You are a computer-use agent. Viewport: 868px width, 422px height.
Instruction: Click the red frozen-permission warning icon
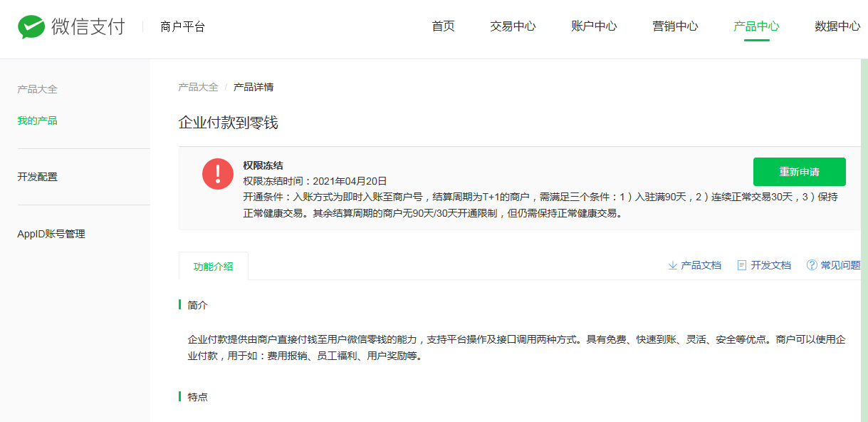pos(218,174)
